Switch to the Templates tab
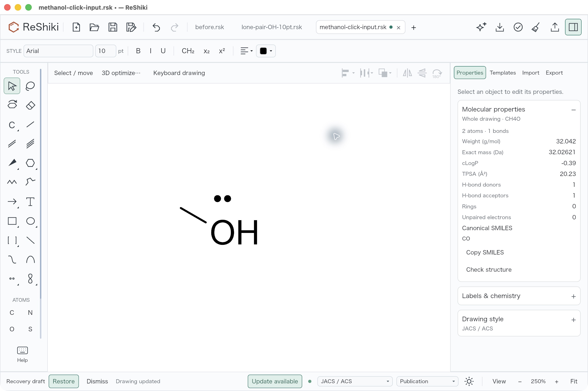This screenshot has width=588, height=391. tap(502, 73)
